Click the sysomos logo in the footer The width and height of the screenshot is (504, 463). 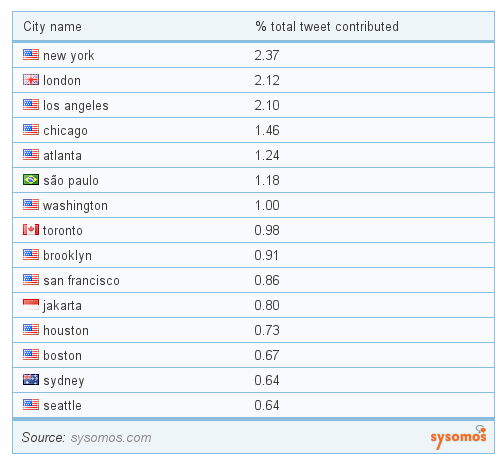coord(458,437)
